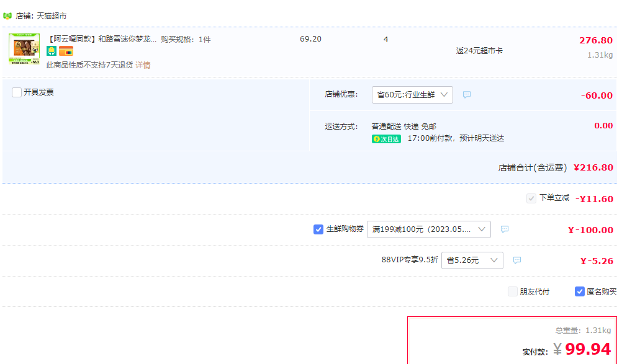Click the ¥-100.00 coupon discount amount
The height and width of the screenshot is (364, 622).
tap(591, 230)
